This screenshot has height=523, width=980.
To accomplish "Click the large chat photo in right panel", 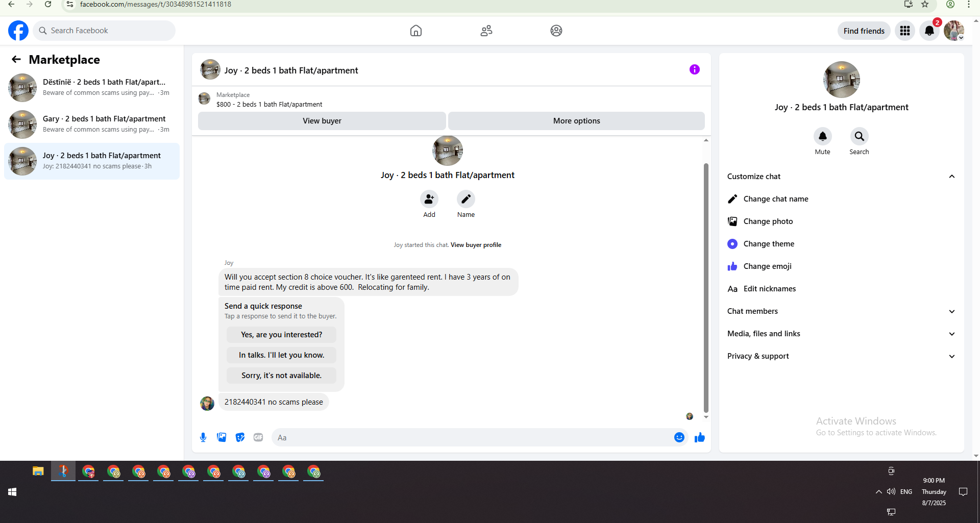I will click(x=842, y=80).
